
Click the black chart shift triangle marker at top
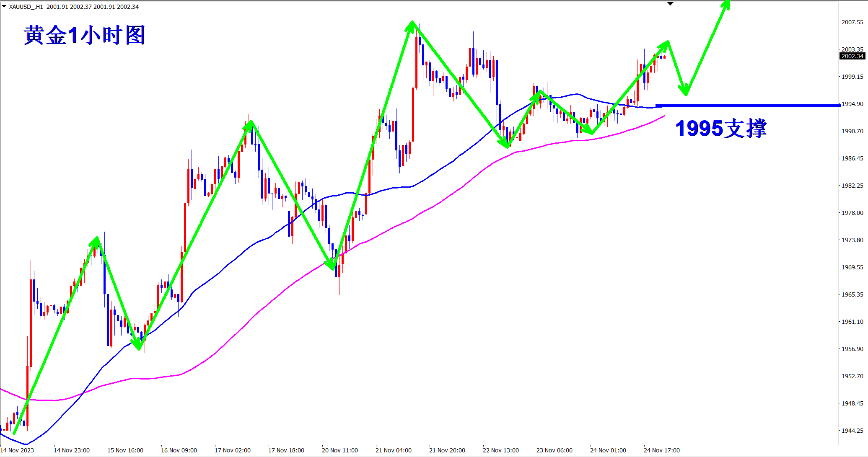coord(670,4)
